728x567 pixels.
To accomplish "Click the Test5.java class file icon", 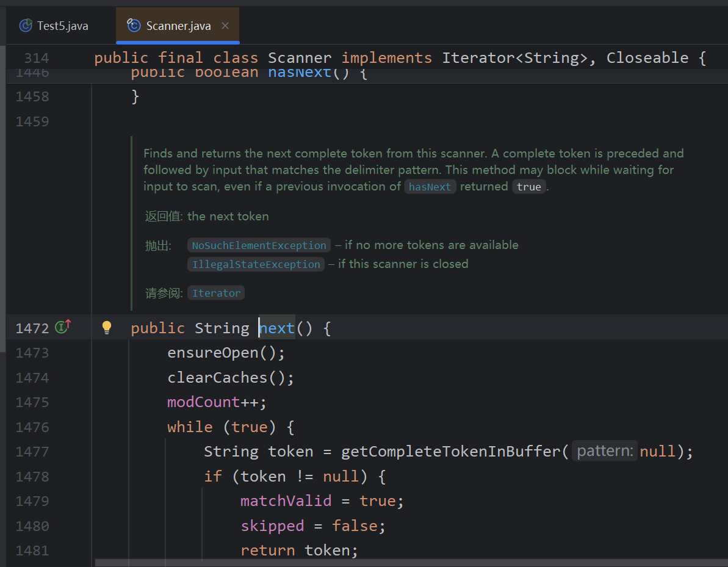I will tap(26, 25).
